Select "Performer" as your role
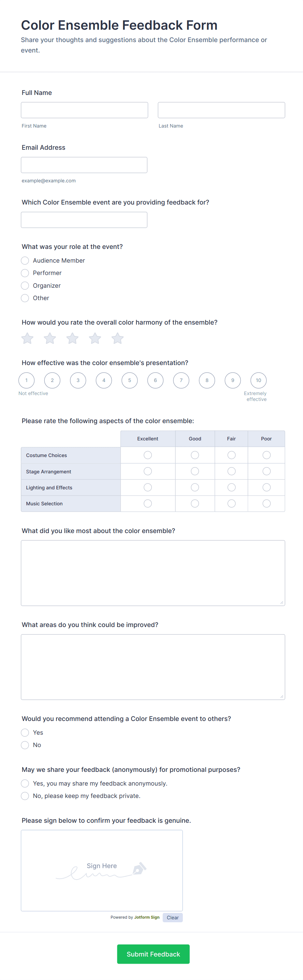The image size is (303, 980). pyautogui.click(x=25, y=273)
